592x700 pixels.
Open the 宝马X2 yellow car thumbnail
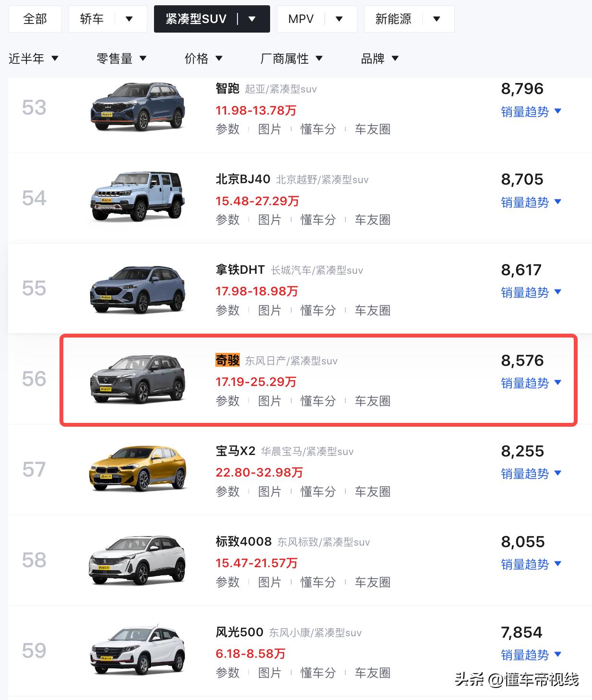coord(138,469)
